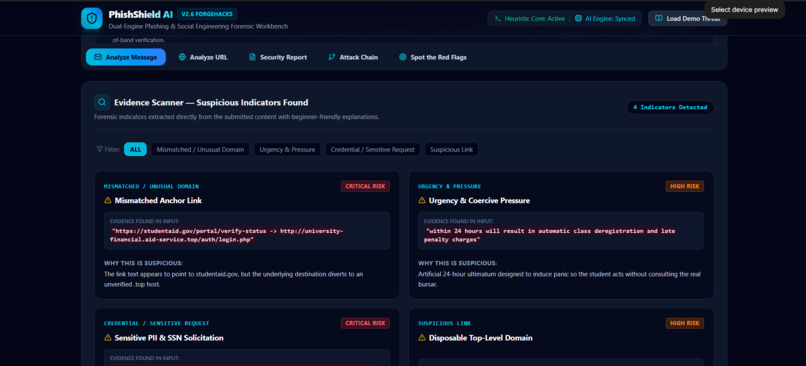
Task: Click the Load Demo Threat button
Action: pos(687,19)
